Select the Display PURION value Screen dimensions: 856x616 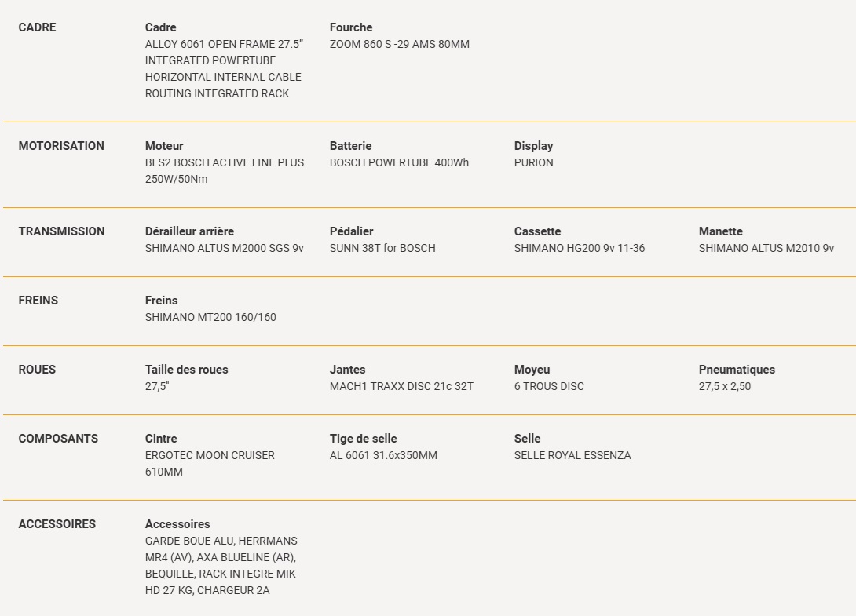tap(533, 162)
